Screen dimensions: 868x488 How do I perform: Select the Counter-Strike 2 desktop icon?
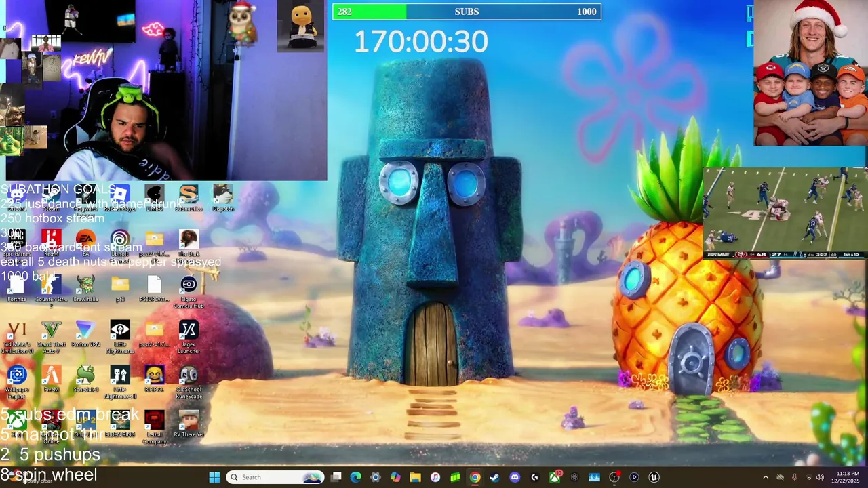pyautogui.click(x=52, y=291)
